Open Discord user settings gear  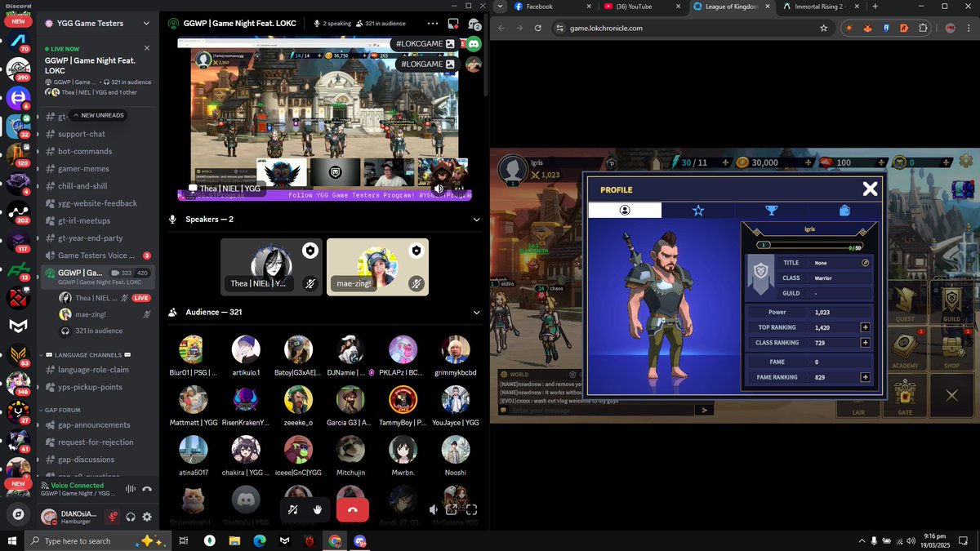click(147, 516)
